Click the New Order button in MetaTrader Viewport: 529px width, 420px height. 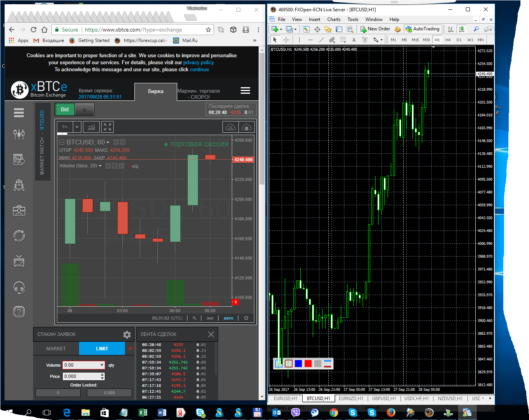point(375,29)
